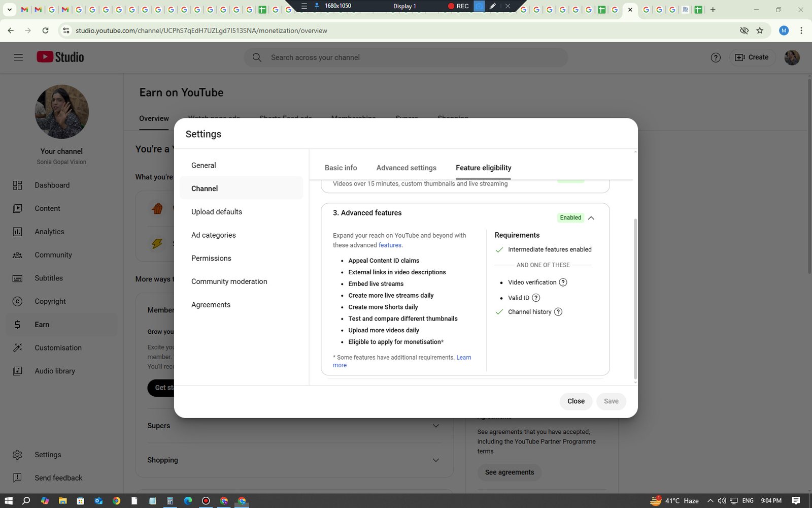Click the Settings dialog scrollbar
Image resolution: width=812 pixels, height=508 pixels.
pos(635,299)
